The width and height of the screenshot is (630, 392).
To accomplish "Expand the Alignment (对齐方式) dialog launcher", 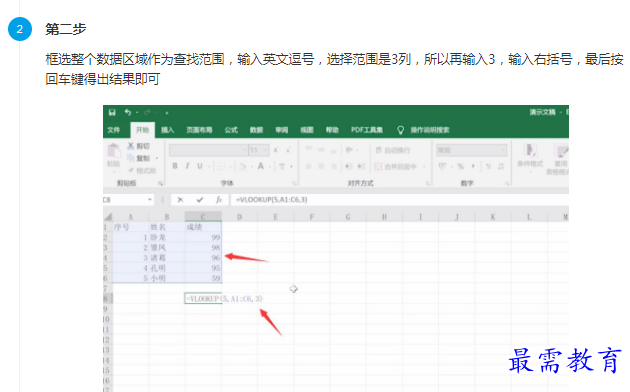I will pos(428,184).
